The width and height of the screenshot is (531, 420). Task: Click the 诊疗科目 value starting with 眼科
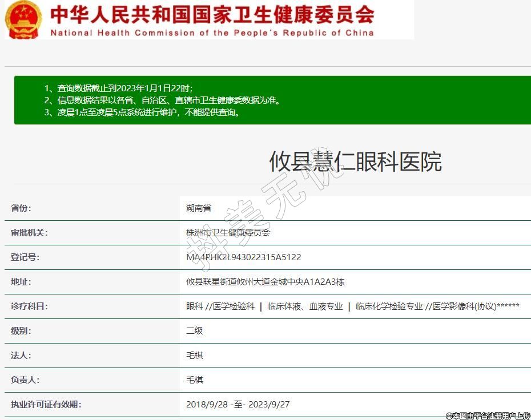(352, 306)
